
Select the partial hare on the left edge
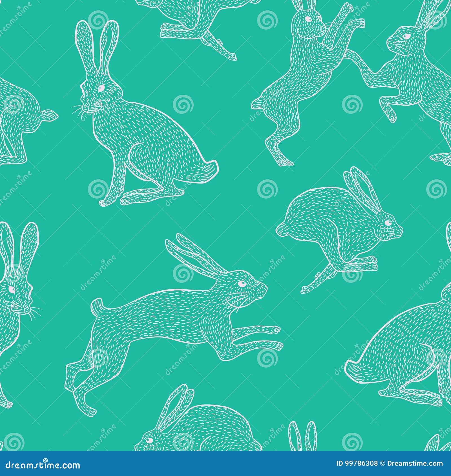tap(17, 124)
